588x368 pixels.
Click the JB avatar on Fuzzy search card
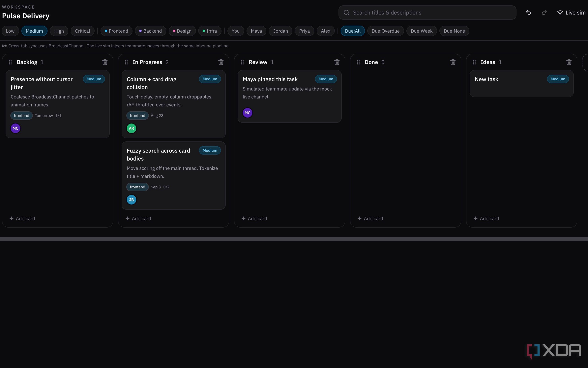coord(132,200)
